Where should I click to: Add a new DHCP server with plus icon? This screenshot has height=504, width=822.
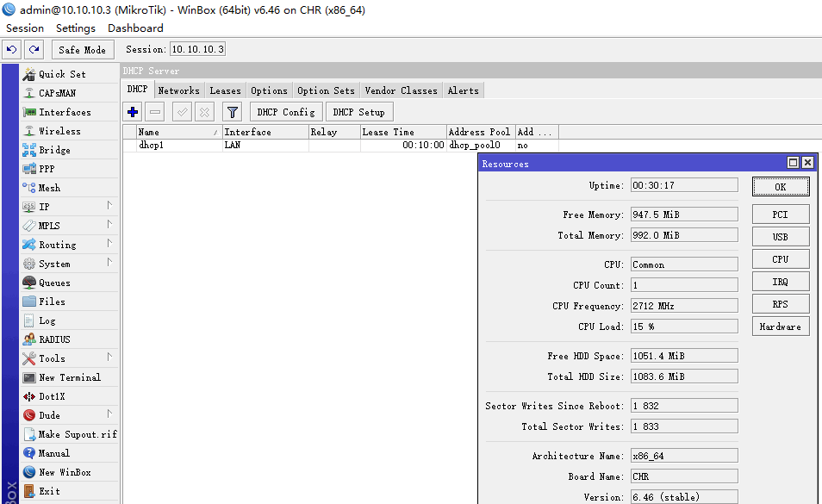pyautogui.click(x=133, y=112)
